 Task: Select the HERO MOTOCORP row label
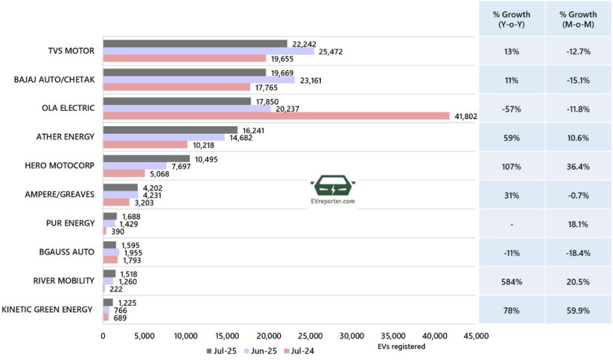(59, 166)
